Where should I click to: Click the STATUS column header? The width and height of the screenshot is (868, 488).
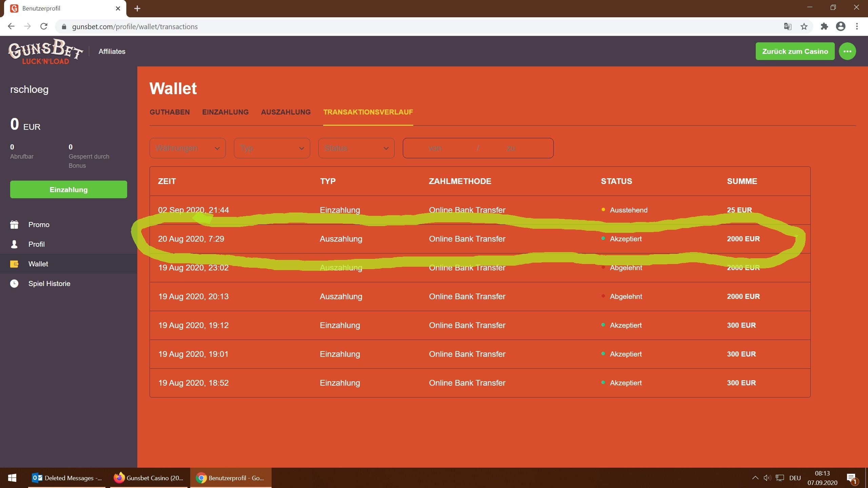[616, 181]
